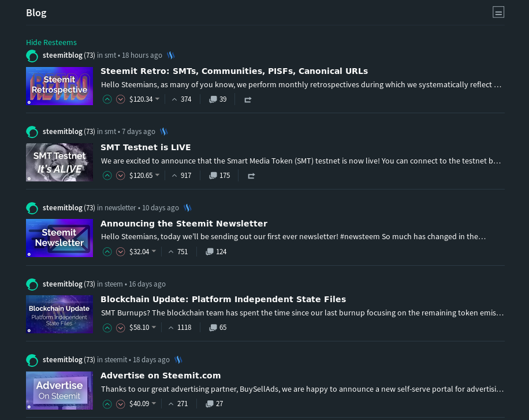Open the steem tag on Blockchain Update post
529x420 pixels.
(x=114, y=284)
